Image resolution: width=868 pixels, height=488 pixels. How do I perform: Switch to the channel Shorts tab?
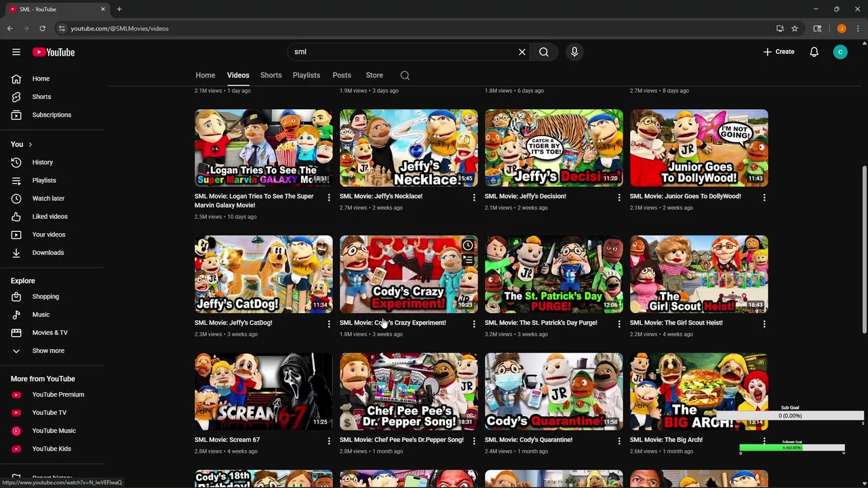(x=271, y=75)
